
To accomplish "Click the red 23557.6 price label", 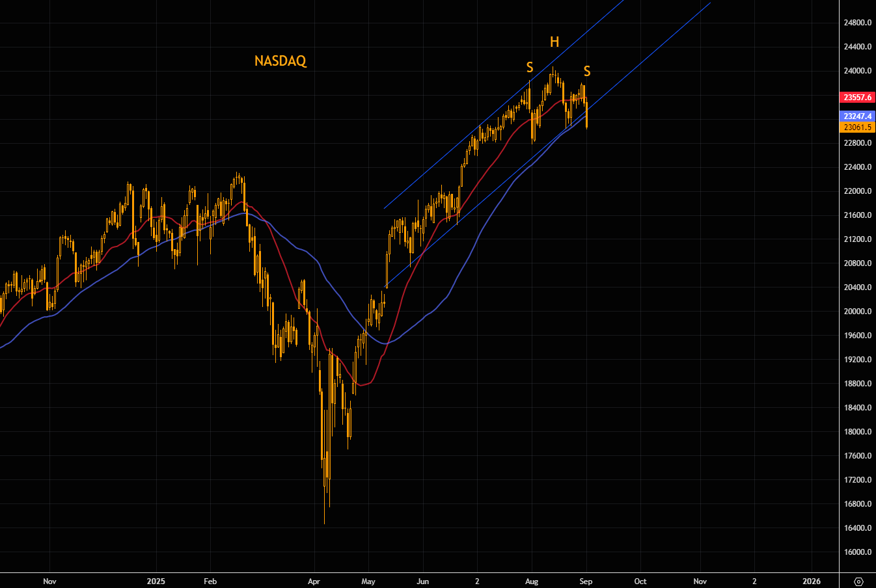I will tap(857, 98).
